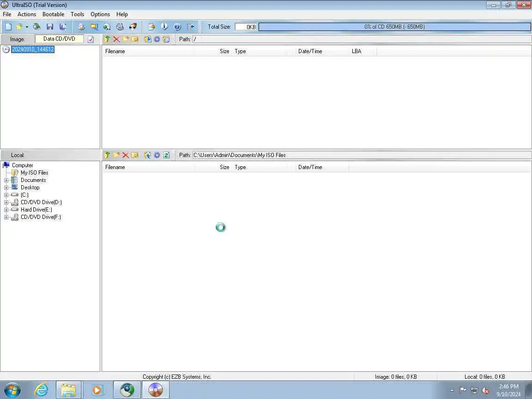The image size is (532, 399).
Task: Click the Open CD/DVD icon
Action: 36,27
